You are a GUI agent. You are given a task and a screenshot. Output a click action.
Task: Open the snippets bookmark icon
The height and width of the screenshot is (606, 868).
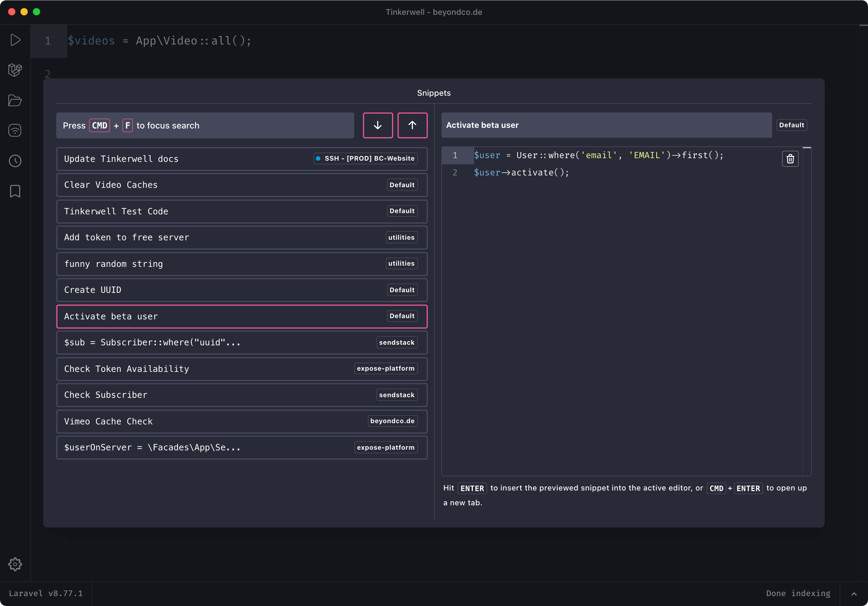[x=15, y=191]
